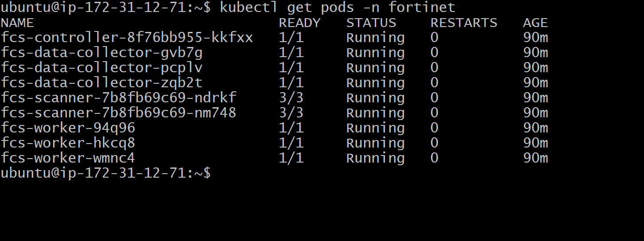Viewport: 644px width, 241px height.
Task: Click the 90m age of fcs-worker-wmnc4
Action: pyautogui.click(x=535, y=158)
